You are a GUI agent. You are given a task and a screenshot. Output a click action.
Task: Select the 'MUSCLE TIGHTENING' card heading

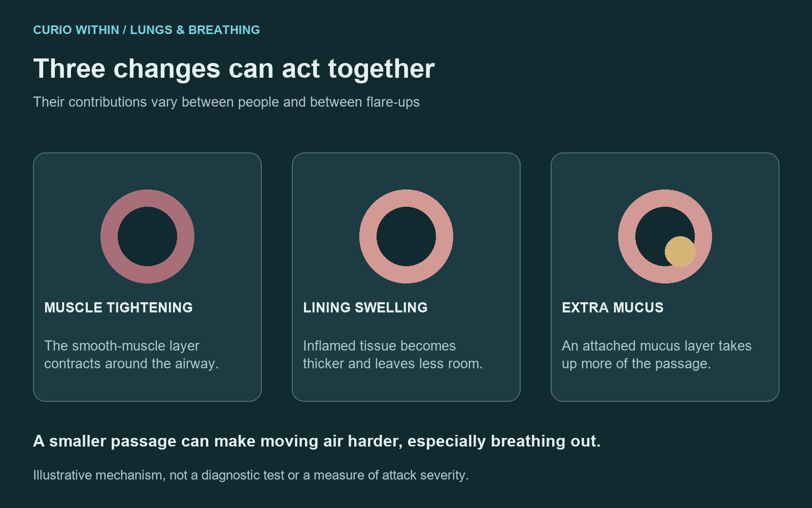click(x=118, y=307)
